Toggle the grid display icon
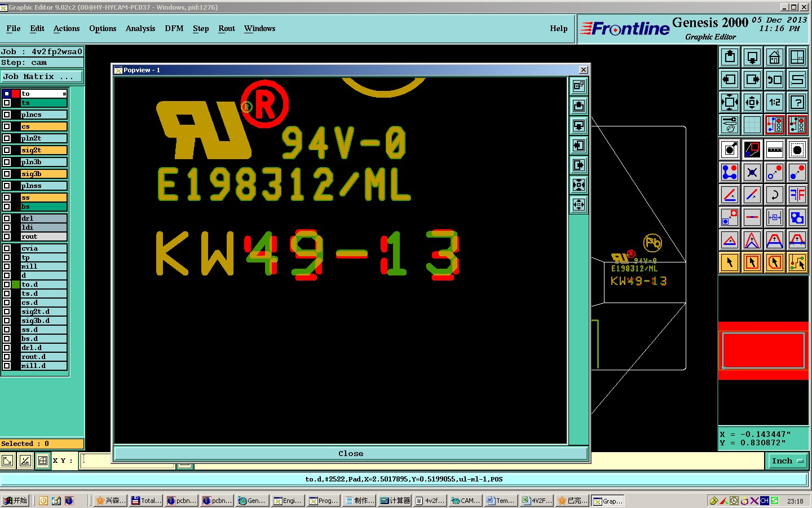Image resolution: width=812 pixels, height=508 pixels. (x=752, y=125)
